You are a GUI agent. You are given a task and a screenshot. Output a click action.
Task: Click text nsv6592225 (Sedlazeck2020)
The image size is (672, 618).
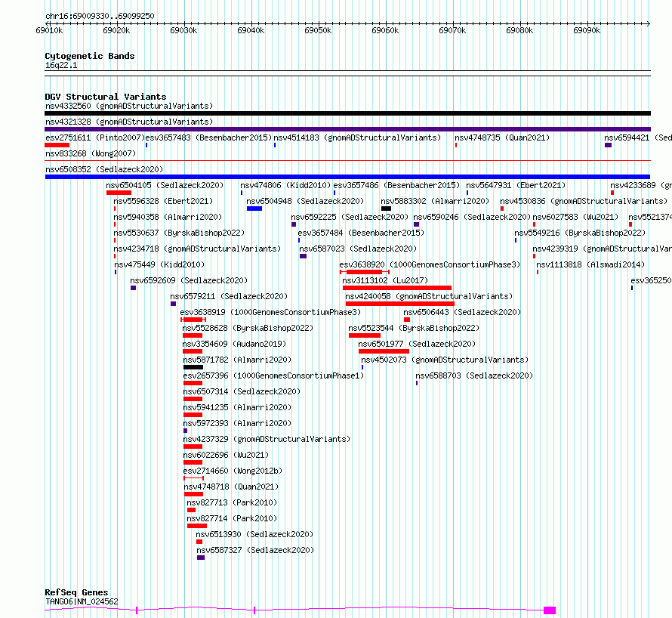[x=350, y=217]
